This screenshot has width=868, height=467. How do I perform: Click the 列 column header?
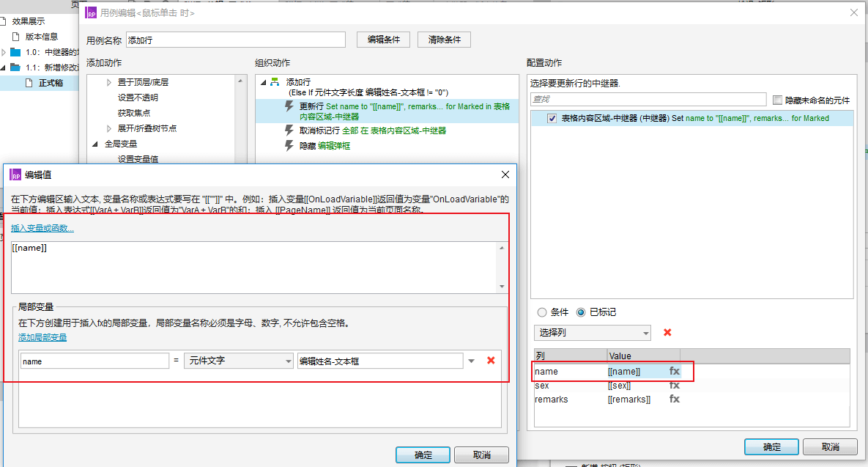[x=570, y=356]
